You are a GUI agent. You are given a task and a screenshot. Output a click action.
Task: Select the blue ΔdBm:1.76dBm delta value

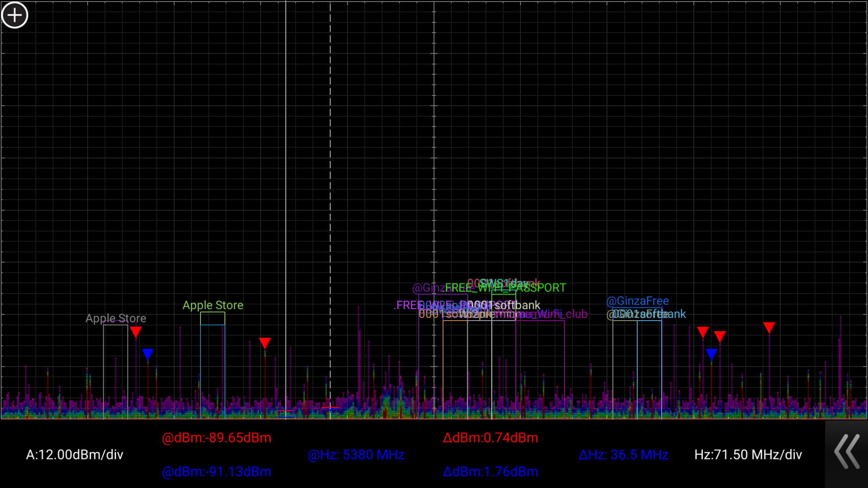point(491,471)
